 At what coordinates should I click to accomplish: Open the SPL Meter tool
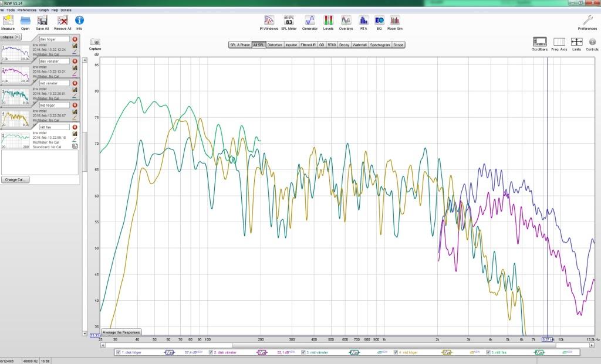289,21
